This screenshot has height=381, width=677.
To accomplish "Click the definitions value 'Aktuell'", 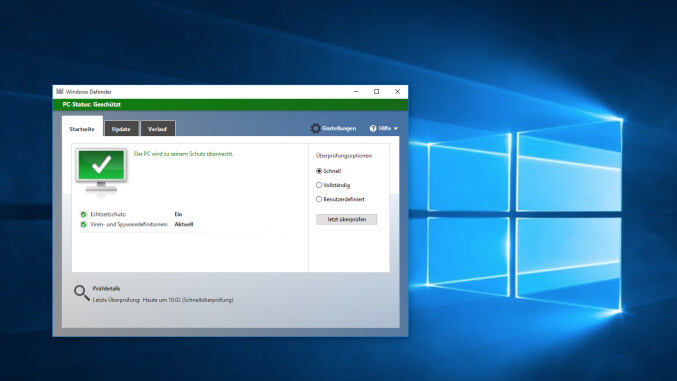I will [x=184, y=225].
